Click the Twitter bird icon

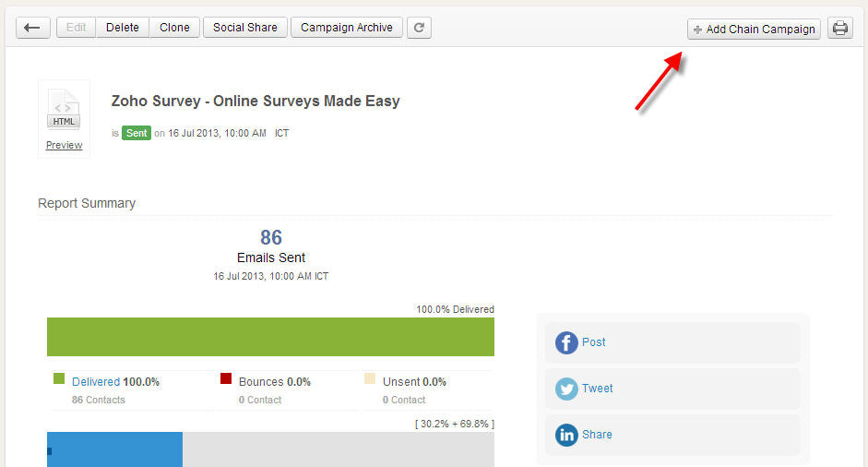pos(566,389)
